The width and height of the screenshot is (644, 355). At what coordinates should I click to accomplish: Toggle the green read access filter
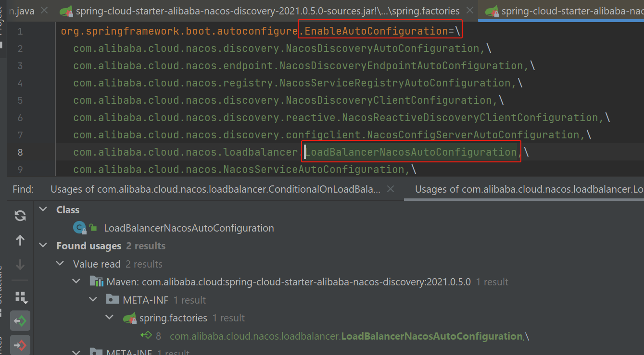pos(20,320)
